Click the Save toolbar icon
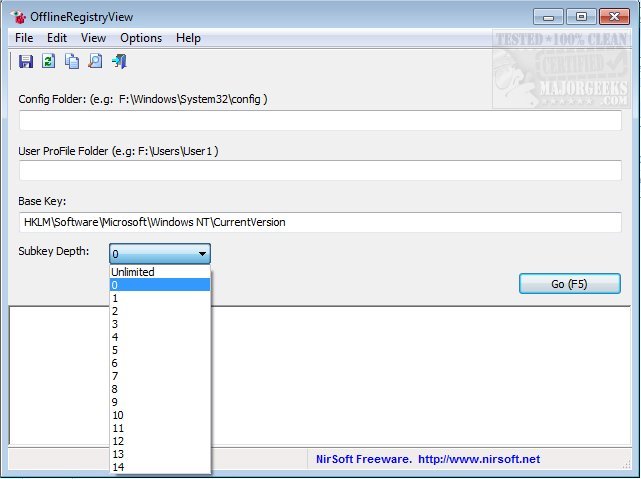 click(x=26, y=62)
